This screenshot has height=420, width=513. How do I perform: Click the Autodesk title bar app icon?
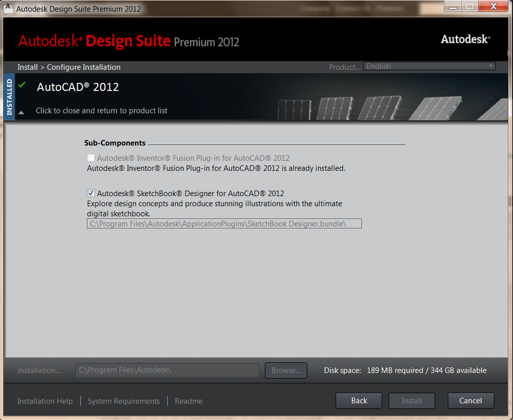pyautogui.click(x=8, y=8)
